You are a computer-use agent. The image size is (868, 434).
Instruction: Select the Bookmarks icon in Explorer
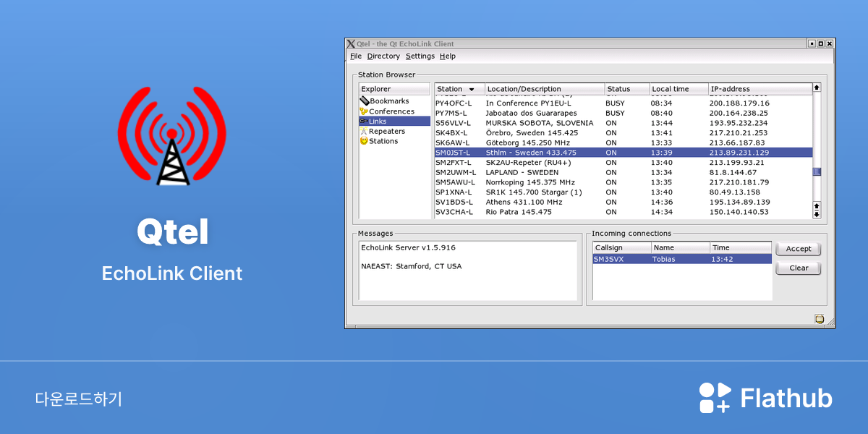coord(364,101)
